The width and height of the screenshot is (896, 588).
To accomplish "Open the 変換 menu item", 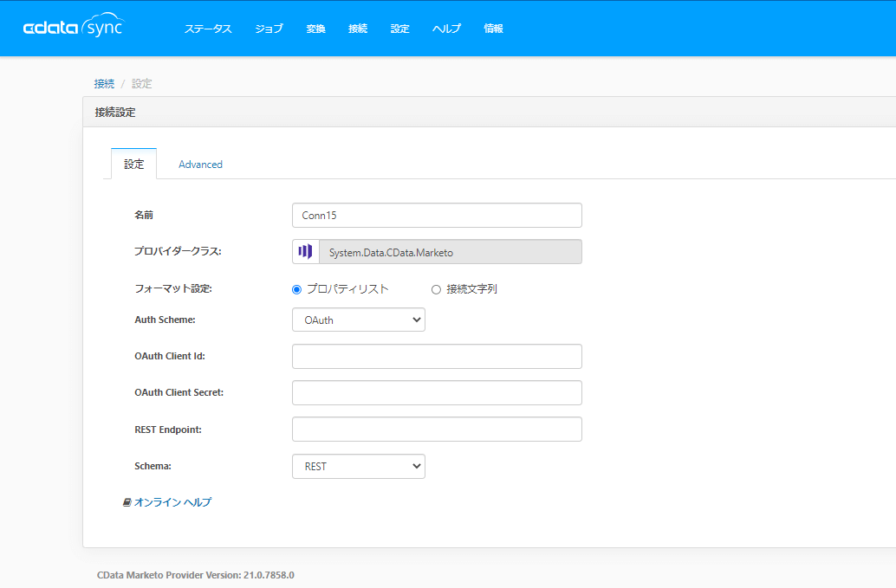I will point(315,29).
